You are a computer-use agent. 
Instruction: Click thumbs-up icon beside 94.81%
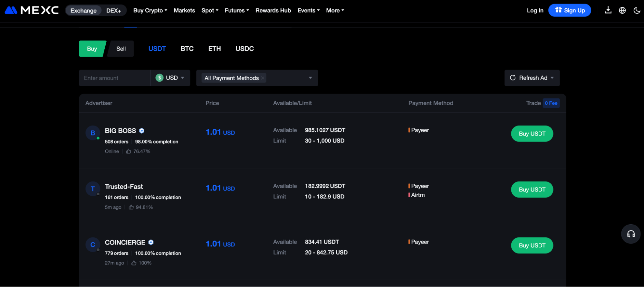pos(131,207)
